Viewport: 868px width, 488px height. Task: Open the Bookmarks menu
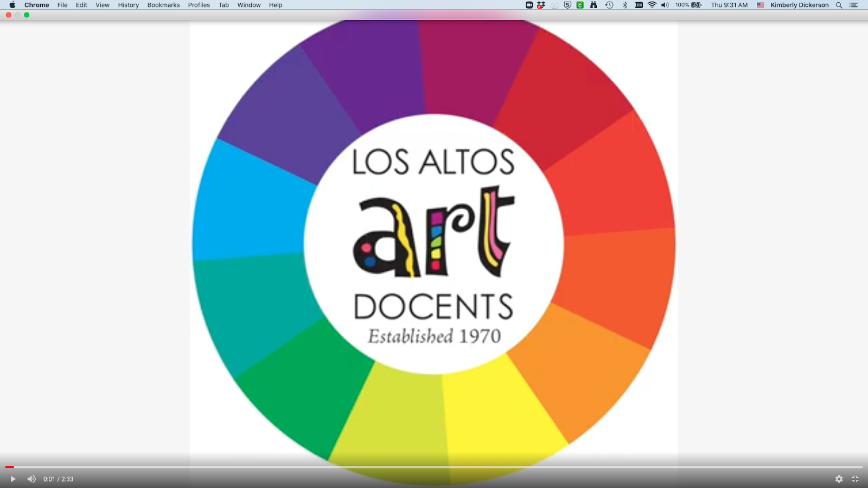pyautogui.click(x=163, y=5)
